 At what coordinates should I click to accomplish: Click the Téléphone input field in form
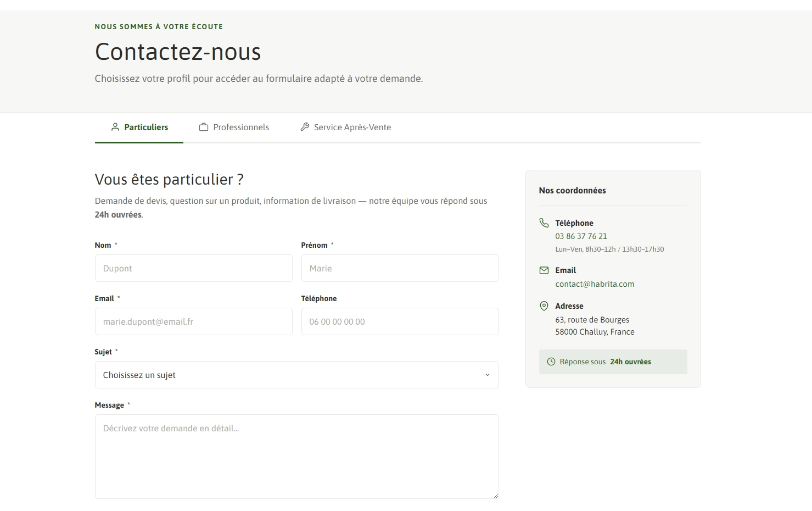coord(400,321)
